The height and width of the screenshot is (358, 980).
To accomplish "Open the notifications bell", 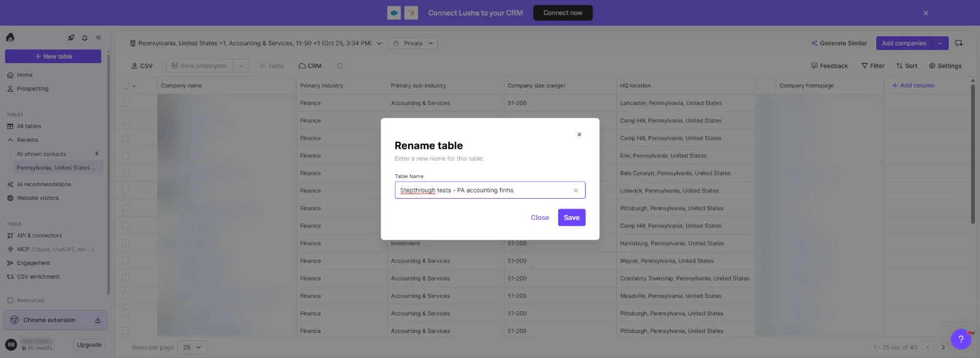I will point(84,37).
